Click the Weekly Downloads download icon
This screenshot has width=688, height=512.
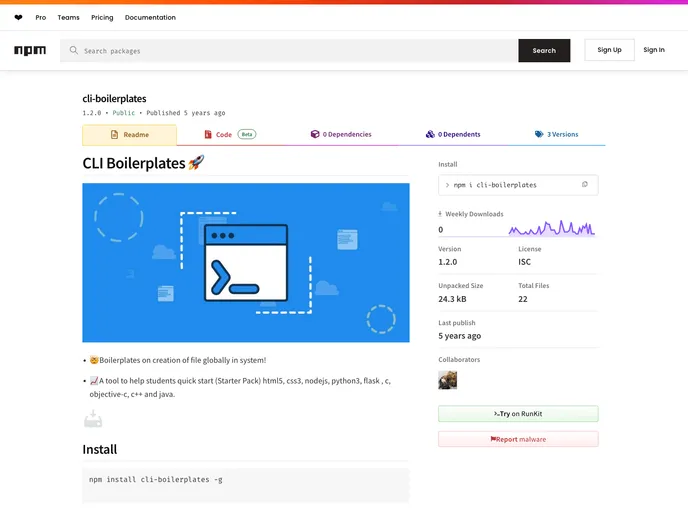(440, 214)
